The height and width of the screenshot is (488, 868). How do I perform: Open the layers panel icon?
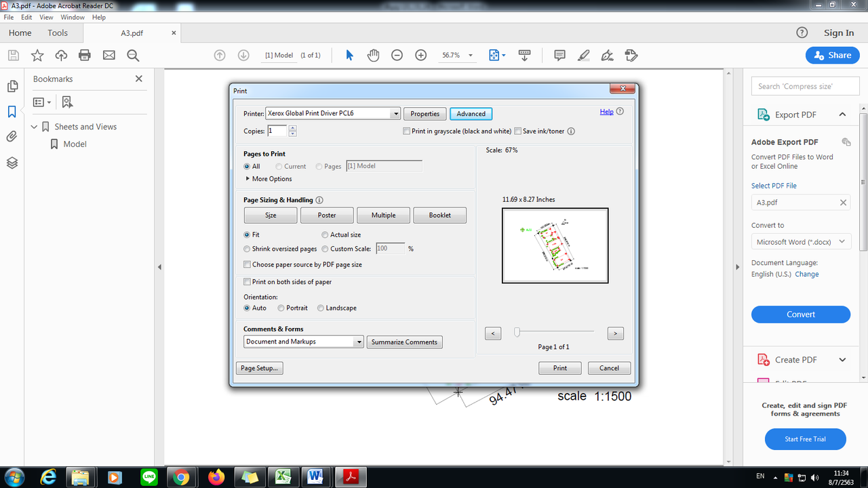coord(12,163)
